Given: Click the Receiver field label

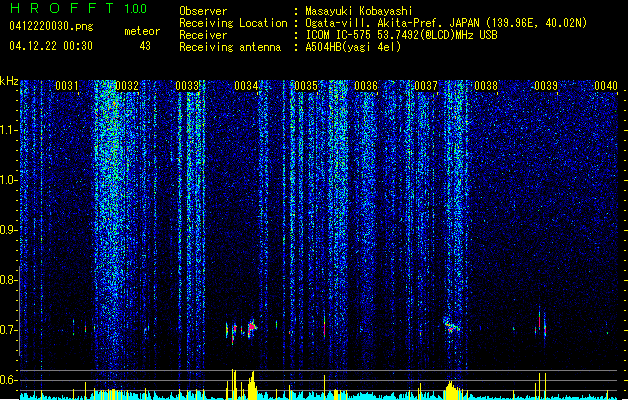Looking at the screenshot, I should point(203,35).
